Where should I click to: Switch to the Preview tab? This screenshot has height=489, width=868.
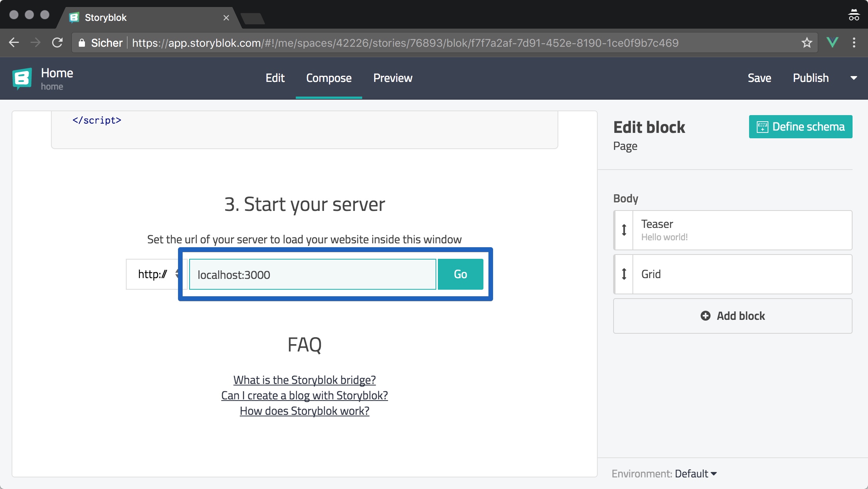tap(393, 78)
